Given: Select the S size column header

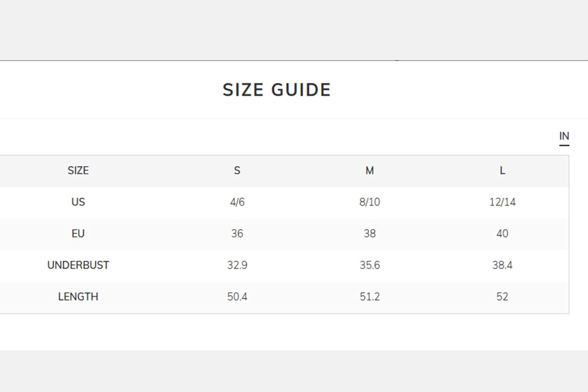Looking at the screenshot, I should pyautogui.click(x=237, y=171).
